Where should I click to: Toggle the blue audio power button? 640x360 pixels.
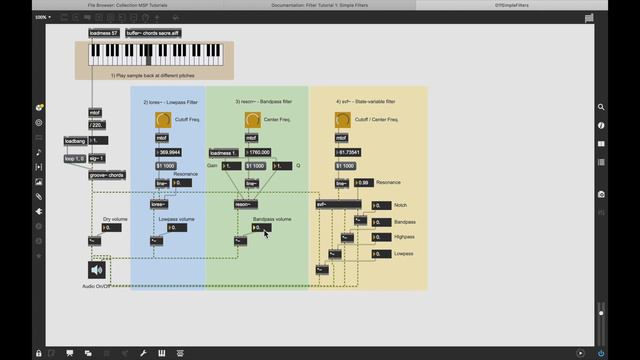click(601, 353)
